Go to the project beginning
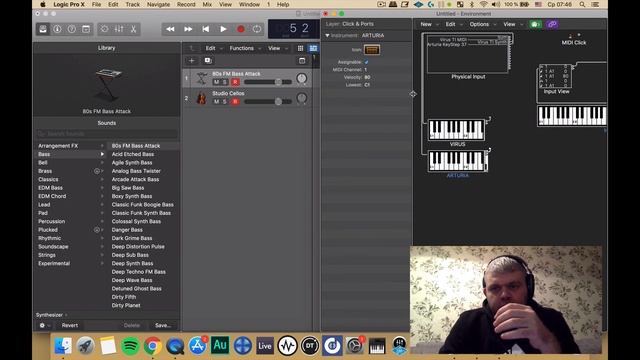The height and width of the screenshot is (360, 640). coord(206,29)
